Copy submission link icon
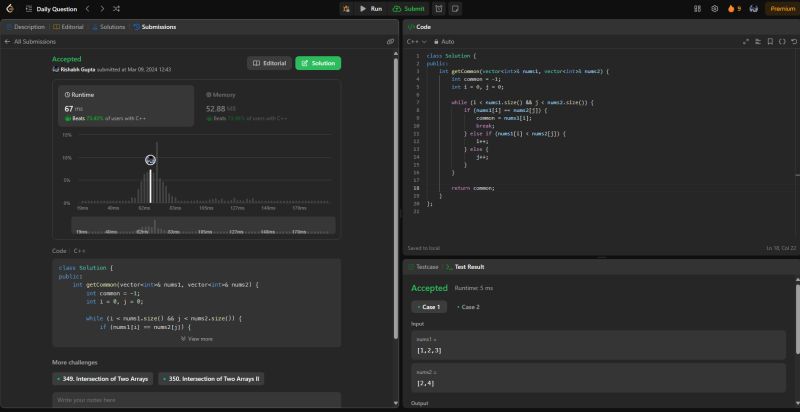The image size is (800, 412). click(x=390, y=42)
